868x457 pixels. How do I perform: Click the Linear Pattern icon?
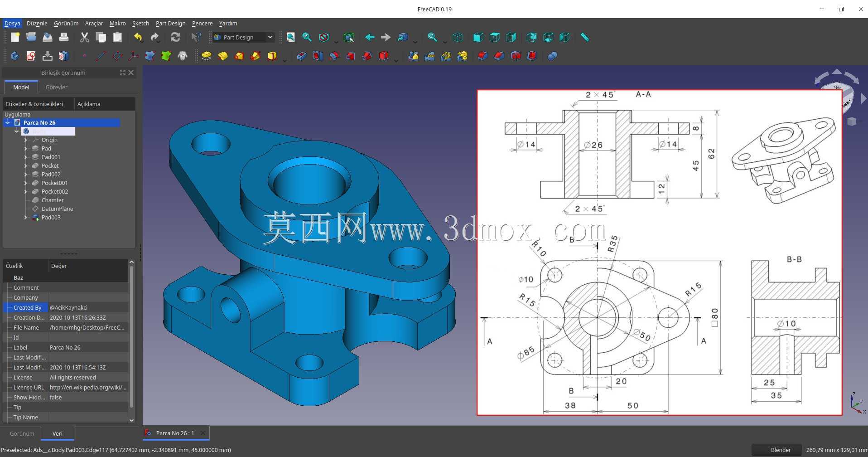point(429,56)
